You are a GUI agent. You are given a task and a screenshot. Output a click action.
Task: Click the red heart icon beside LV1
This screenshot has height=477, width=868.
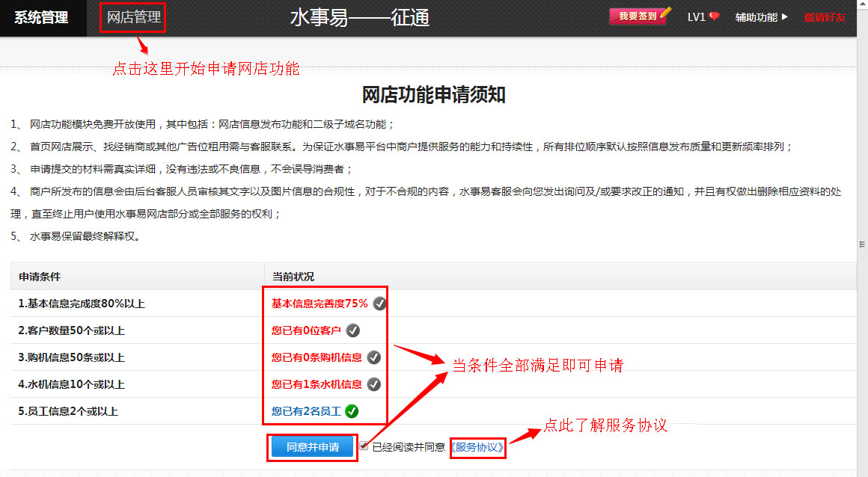point(714,17)
